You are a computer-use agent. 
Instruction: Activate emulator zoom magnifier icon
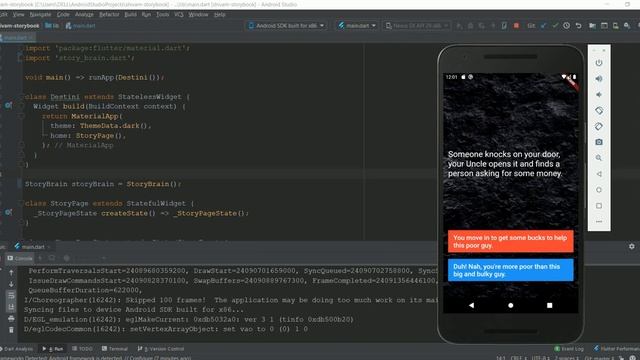tap(599, 158)
